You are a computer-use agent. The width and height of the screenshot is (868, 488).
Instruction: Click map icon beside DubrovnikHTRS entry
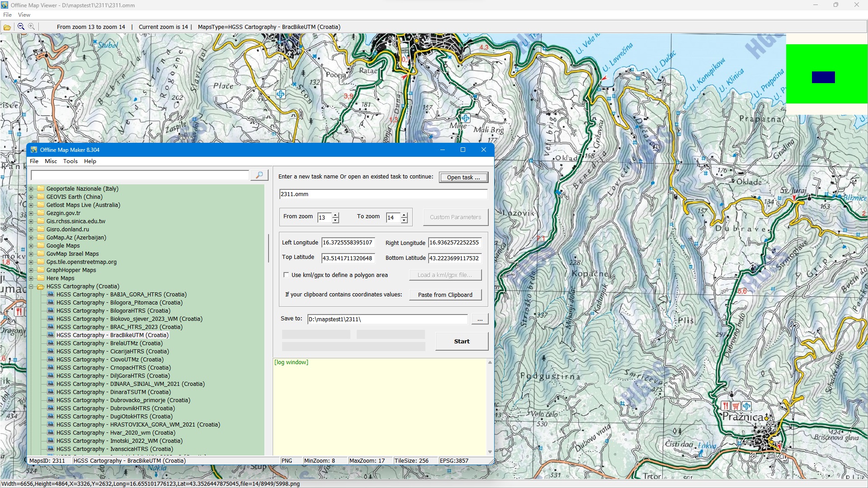point(51,408)
